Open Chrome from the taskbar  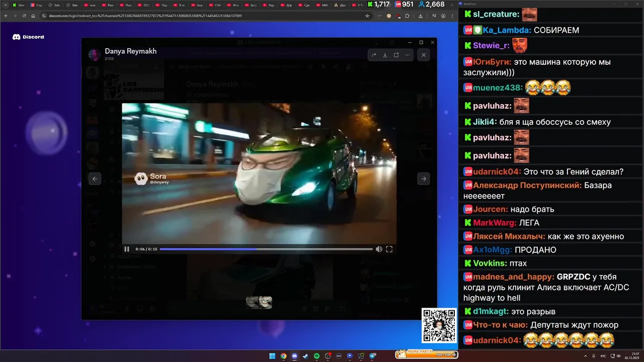point(283,356)
